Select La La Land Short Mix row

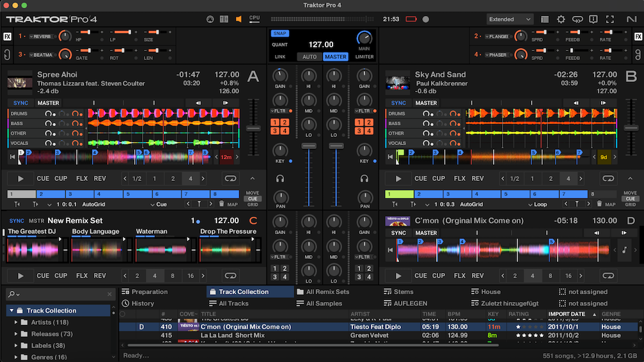pyautogui.click(x=378, y=335)
